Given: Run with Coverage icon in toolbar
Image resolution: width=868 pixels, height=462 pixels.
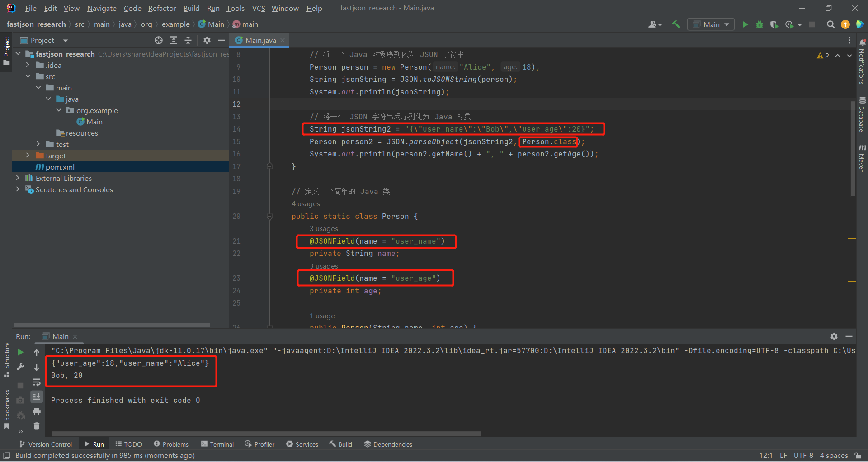Looking at the screenshot, I should point(774,24).
